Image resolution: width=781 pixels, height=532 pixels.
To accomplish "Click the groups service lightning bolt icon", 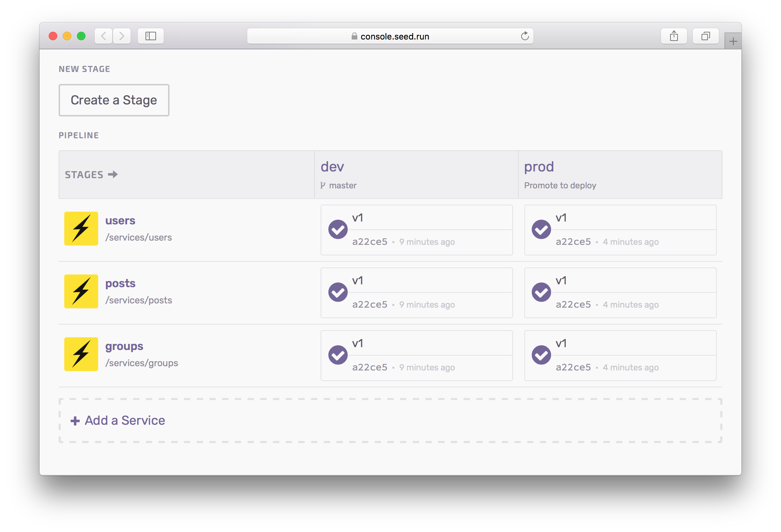I will pos(81,354).
